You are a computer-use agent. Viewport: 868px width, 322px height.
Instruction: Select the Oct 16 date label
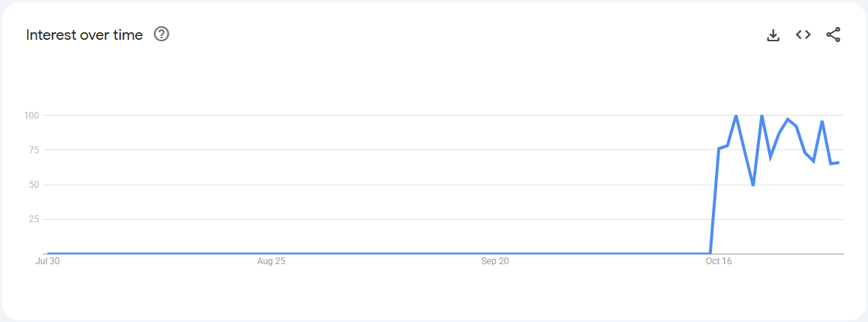[x=718, y=261]
